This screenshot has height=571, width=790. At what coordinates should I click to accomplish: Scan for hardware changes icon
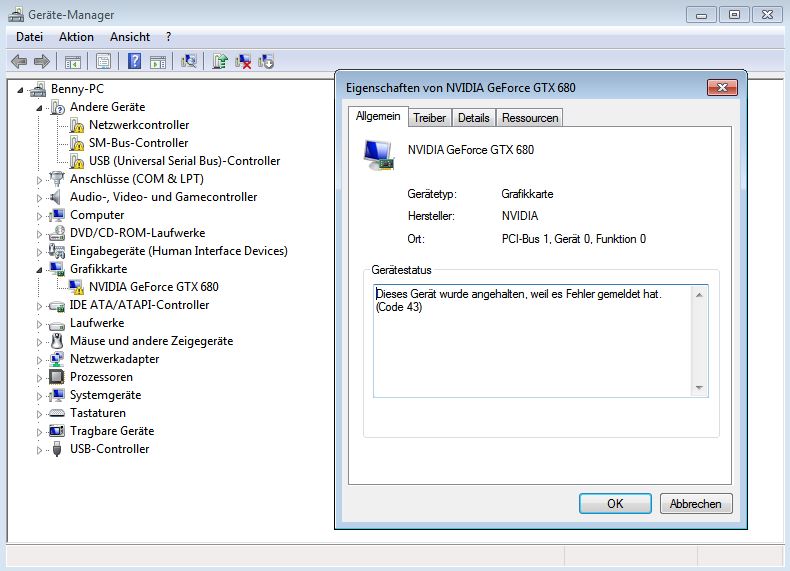coord(189,61)
